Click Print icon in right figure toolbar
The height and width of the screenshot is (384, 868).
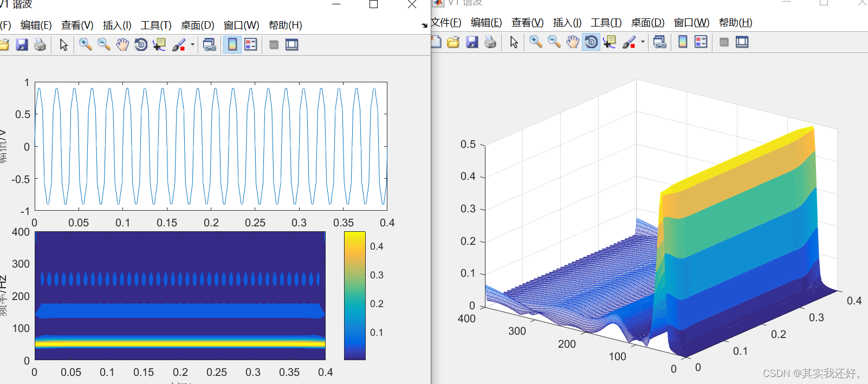(x=490, y=42)
